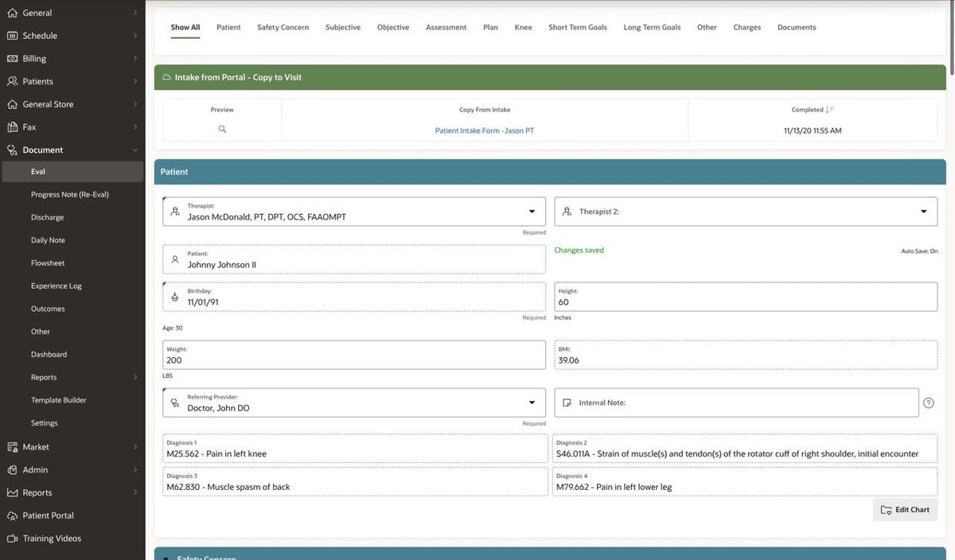Select the Fax icon in the sidebar

(12, 126)
